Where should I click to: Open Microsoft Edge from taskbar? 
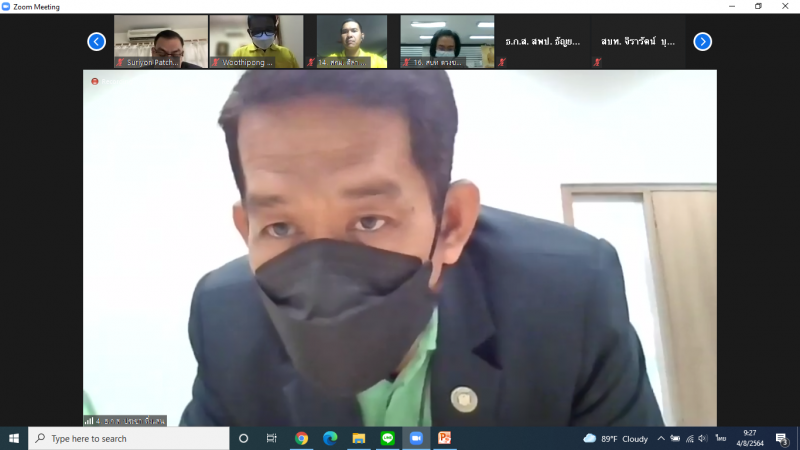coord(330,438)
